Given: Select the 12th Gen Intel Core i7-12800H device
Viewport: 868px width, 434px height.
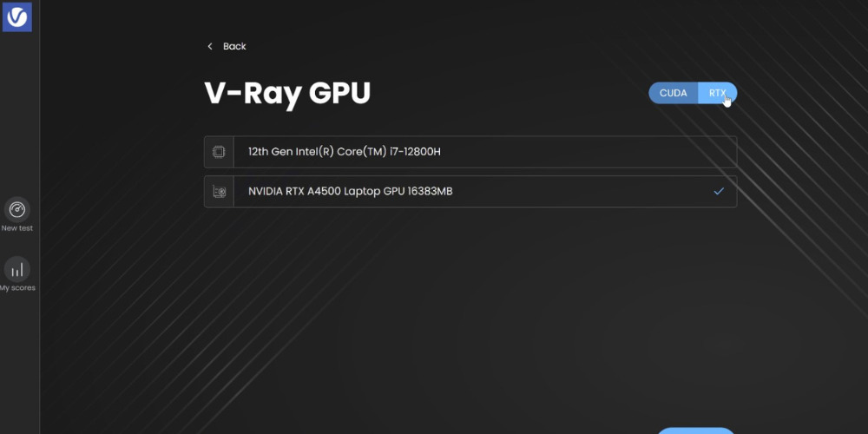Looking at the screenshot, I should click(344, 152).
